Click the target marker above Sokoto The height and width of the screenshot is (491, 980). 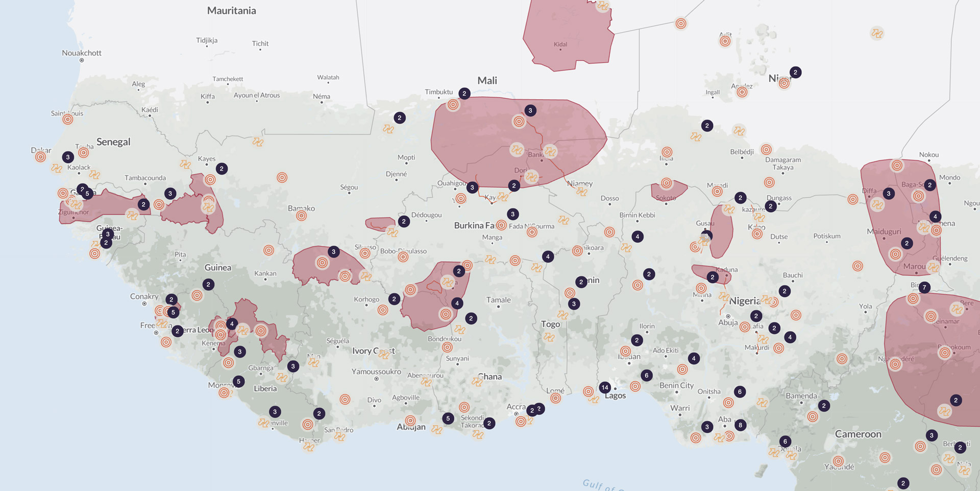click(667, 183)
